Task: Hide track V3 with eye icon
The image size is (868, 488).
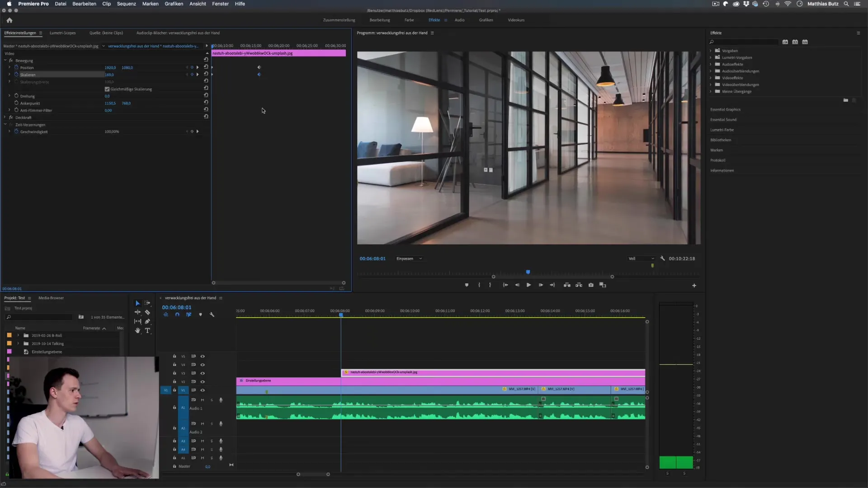Action: pyautogui.click(x=203, y=373)
